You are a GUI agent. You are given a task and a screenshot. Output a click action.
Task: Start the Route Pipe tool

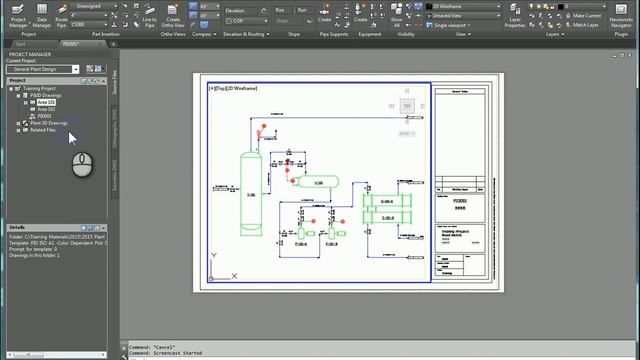[61, 16]
